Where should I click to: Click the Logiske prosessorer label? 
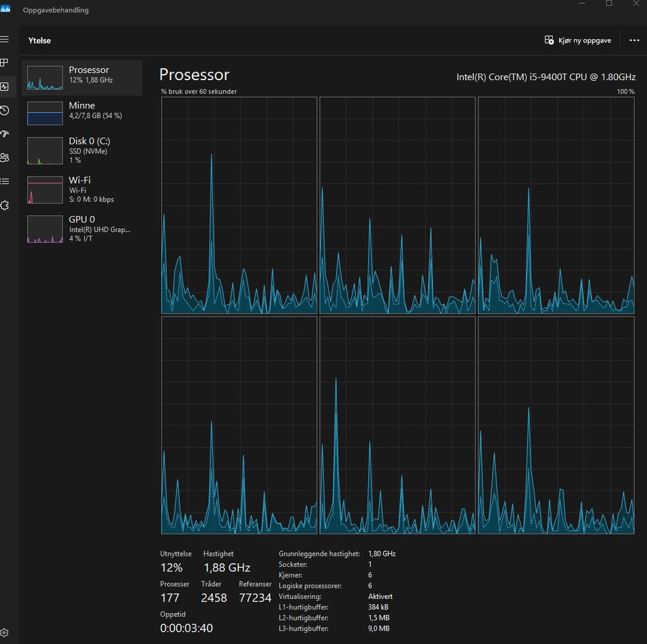[x=310, y=586]
